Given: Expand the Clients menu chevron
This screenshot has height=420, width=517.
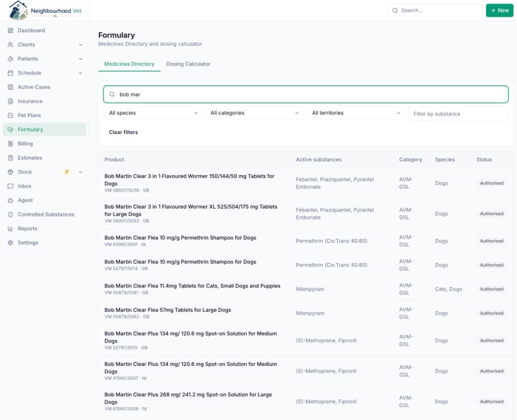Looking at the screenshot, I should click(x=80, y=45).
